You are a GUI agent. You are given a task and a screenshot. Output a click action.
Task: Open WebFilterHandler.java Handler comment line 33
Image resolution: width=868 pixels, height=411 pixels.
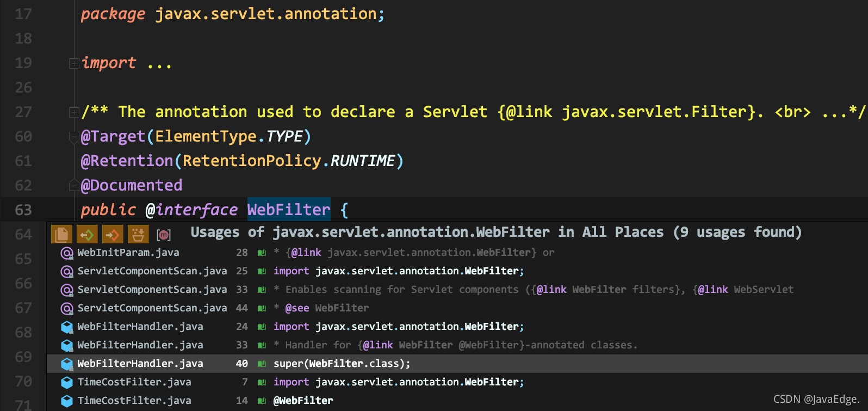pos(457,345)
